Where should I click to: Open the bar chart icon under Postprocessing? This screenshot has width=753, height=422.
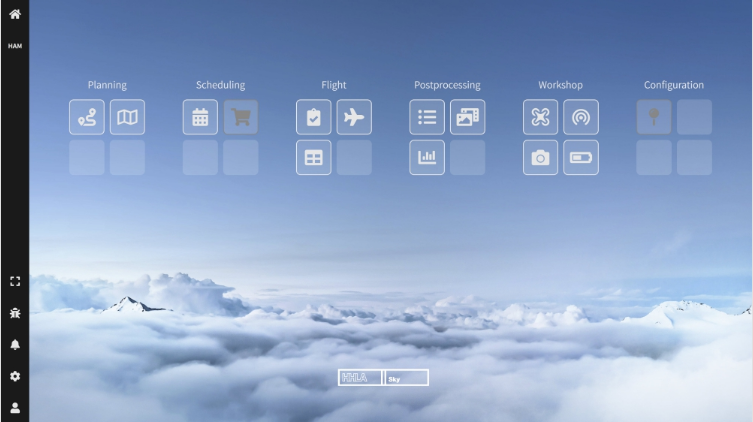427,157
